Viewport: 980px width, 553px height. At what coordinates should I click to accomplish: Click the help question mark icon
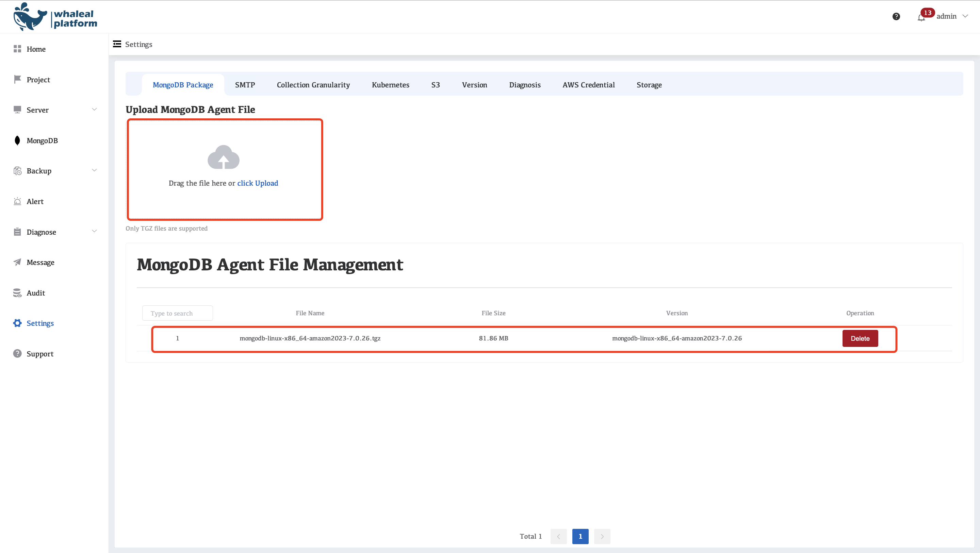click(x=896, y=16)
